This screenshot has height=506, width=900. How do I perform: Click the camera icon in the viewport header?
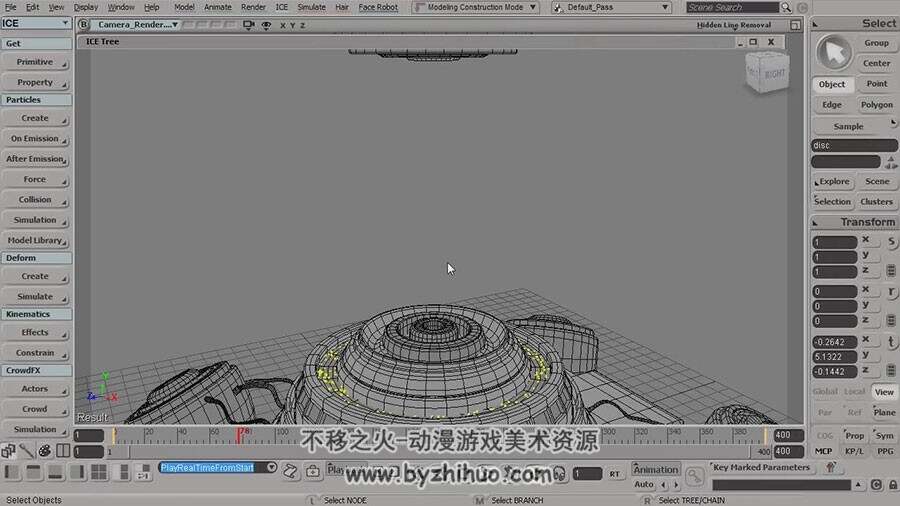[249, 25]
